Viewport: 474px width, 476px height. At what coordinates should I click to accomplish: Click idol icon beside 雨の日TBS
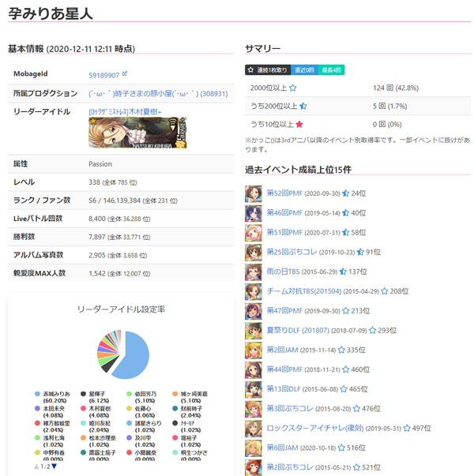pyautogui.click(x=254, y=272)
